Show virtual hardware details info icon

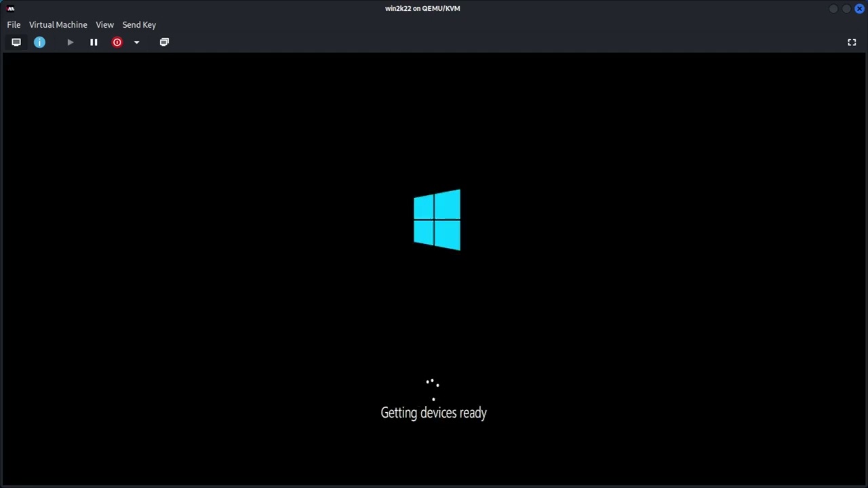39,42
